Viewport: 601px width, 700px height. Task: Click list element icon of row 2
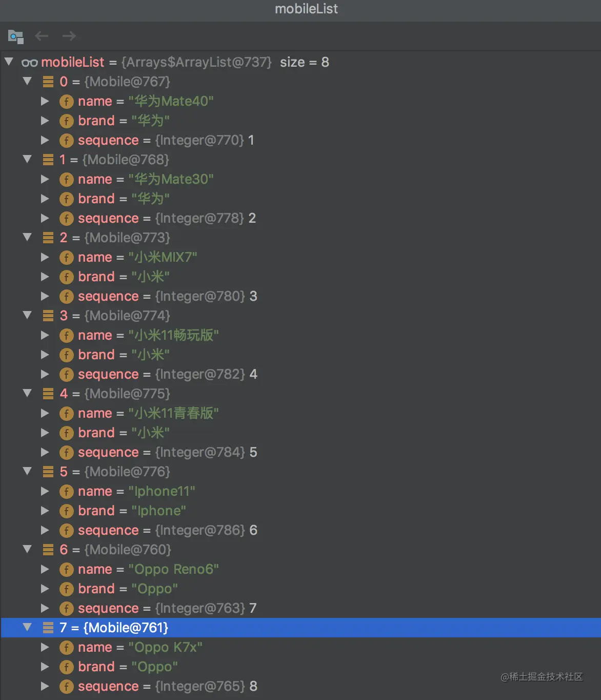48,238
